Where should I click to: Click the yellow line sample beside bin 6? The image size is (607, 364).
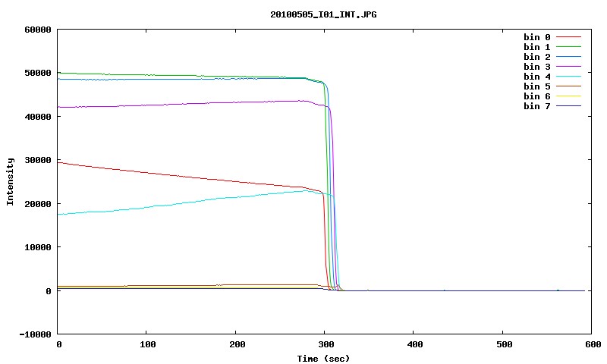click(568, 96)
